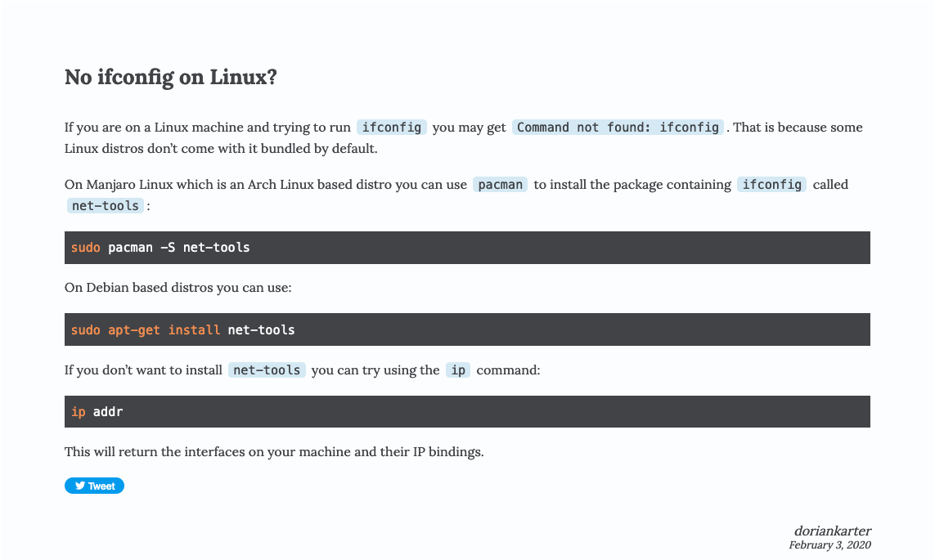This screenshot has width=935, height=560.
Task: Click the "sudo apt-get install net-tools" code block
Action: click(x=467, y=329)
